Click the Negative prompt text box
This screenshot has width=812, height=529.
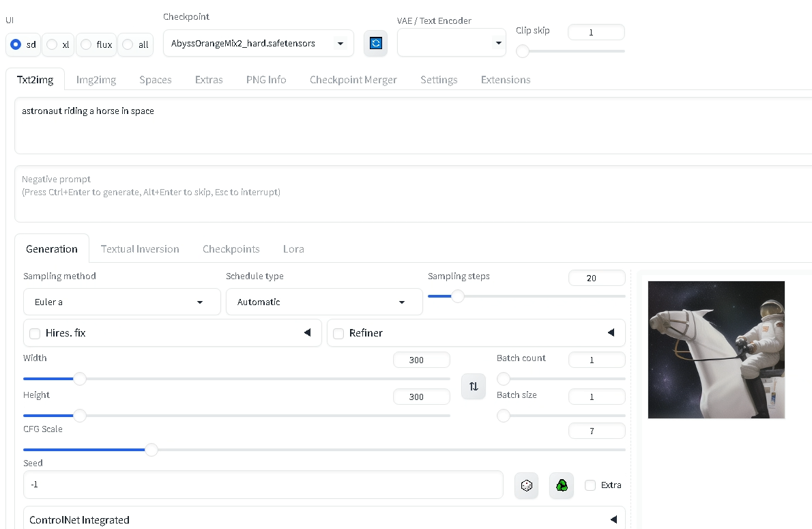point(414,195)
